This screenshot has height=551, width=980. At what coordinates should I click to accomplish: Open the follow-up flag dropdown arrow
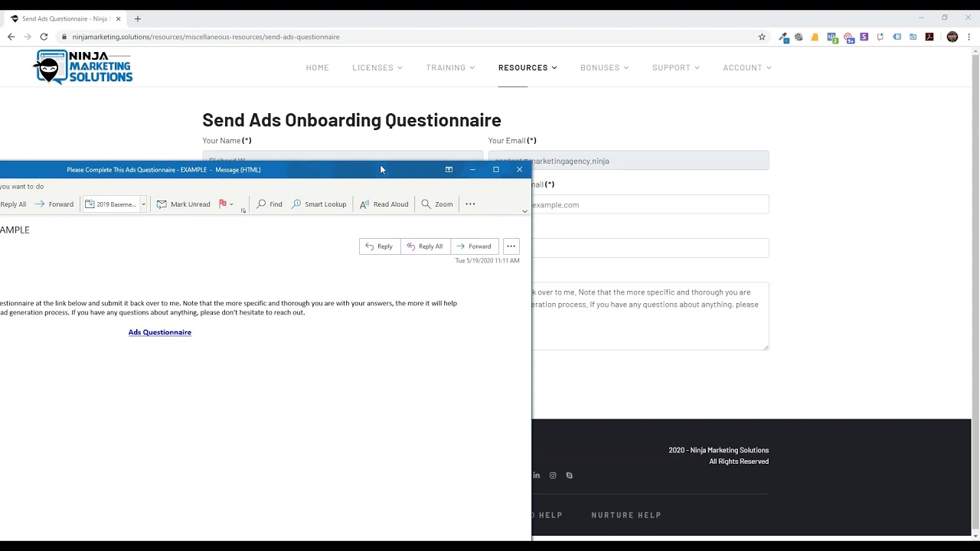point(231,204)
